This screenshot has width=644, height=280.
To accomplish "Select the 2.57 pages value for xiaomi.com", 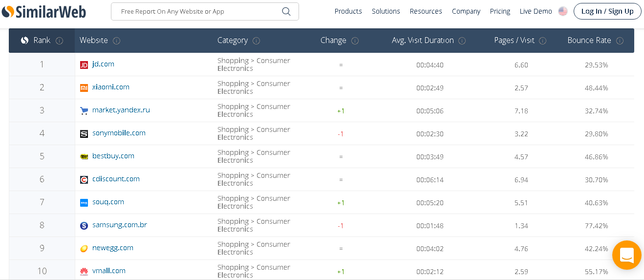I will [x=521, y=88].
